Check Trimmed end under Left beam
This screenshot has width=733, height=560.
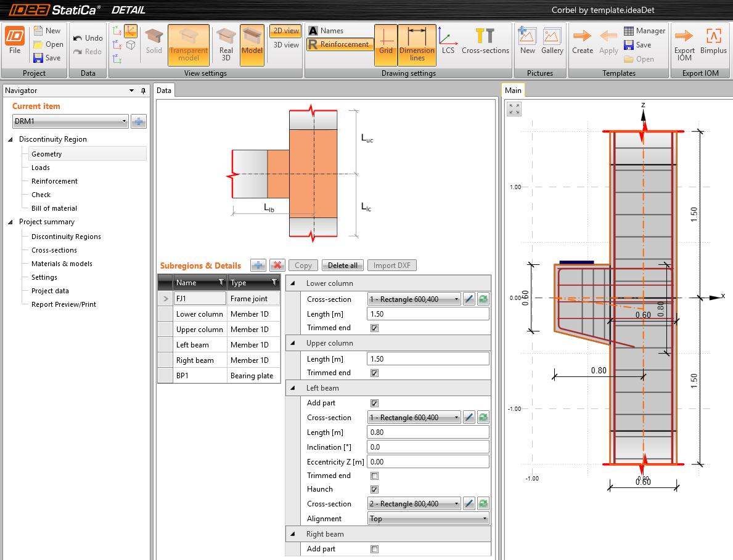point(374,476)
